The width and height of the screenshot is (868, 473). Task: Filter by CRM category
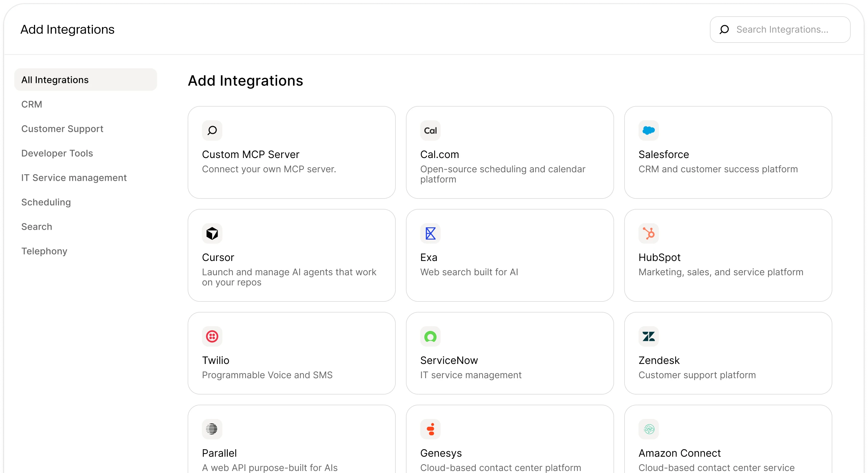point(32,104)
